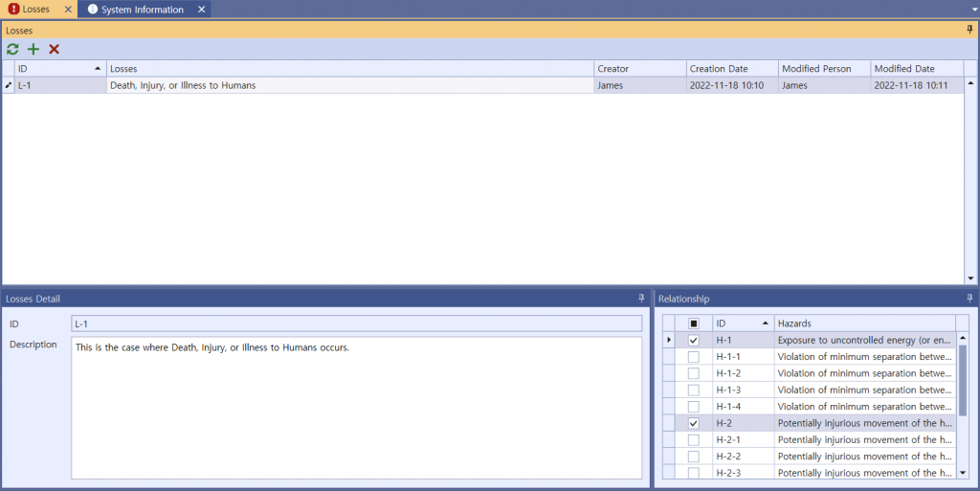Pin the Losses panel
The image size is (980, 491).
point(969,30)
